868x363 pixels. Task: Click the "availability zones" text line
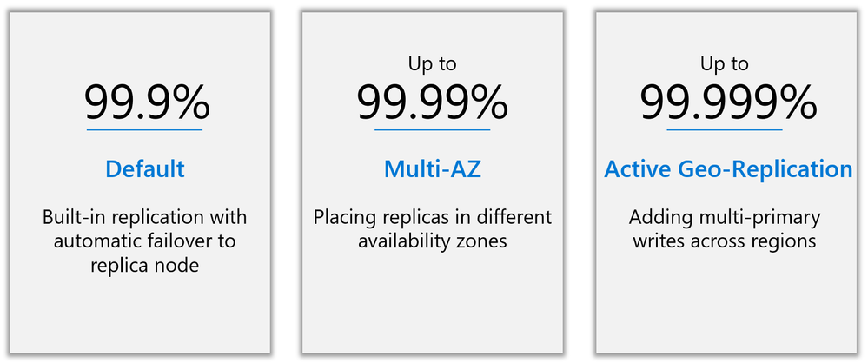[433, 241]
